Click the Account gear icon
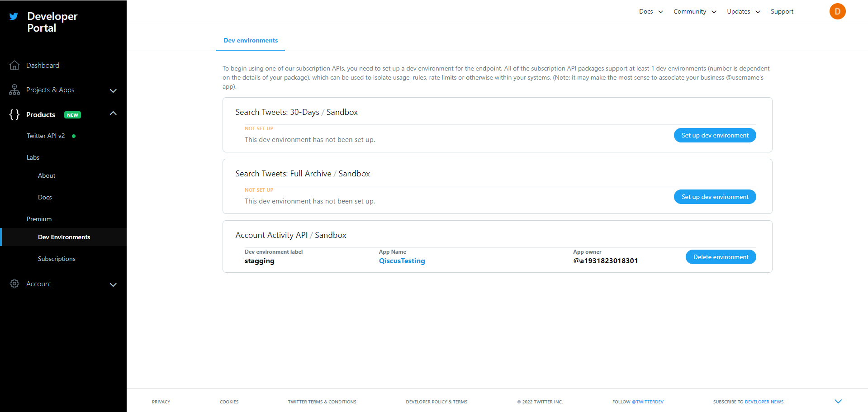Image resolution: width=868 pixels, height=412 pixels. pos(14,284)
